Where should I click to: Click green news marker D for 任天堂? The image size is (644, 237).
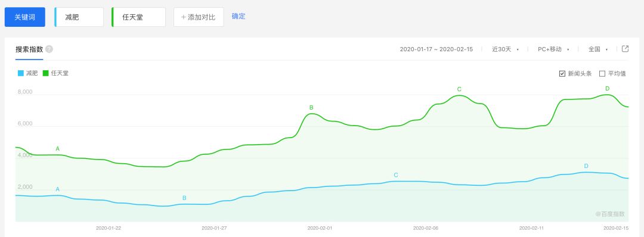pos(608,89)
